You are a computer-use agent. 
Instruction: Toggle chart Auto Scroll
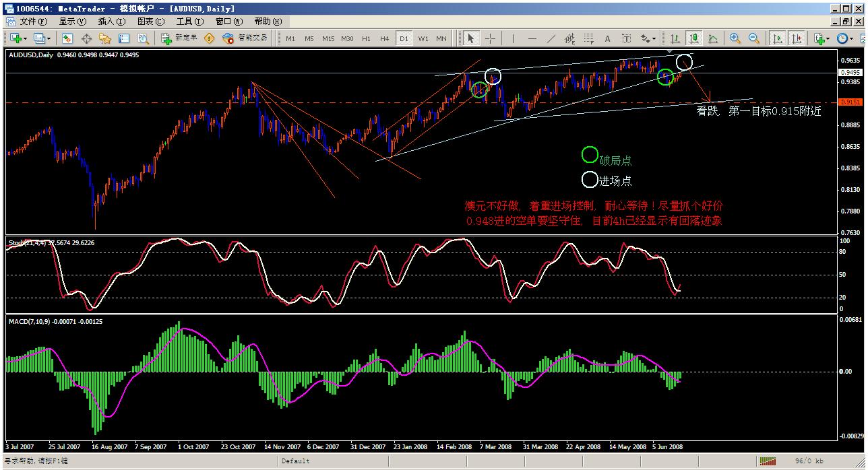777,38
